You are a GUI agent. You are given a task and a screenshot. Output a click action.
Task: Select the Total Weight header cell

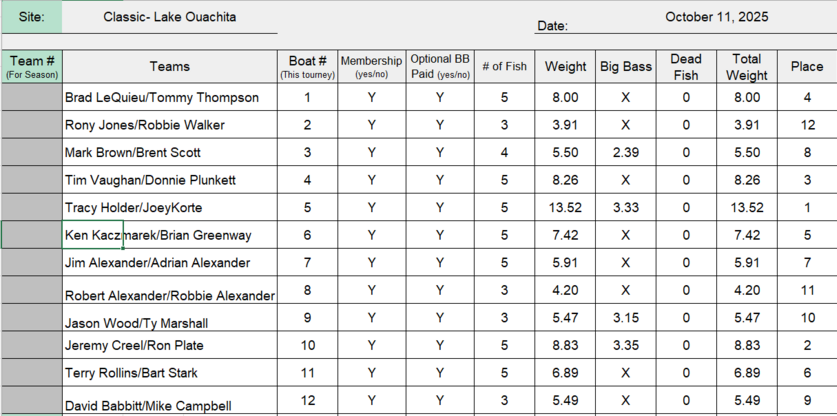coord(747,66)
